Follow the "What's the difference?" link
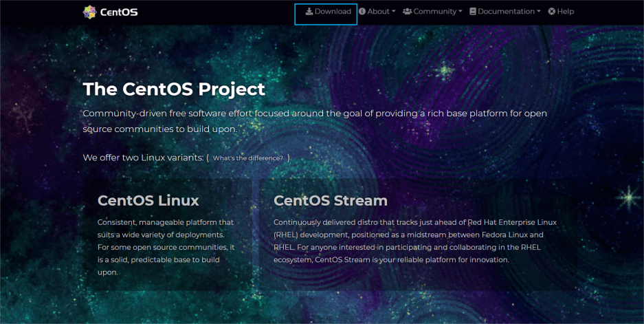Viewport: 644px width, 324px height. [247, 158]
